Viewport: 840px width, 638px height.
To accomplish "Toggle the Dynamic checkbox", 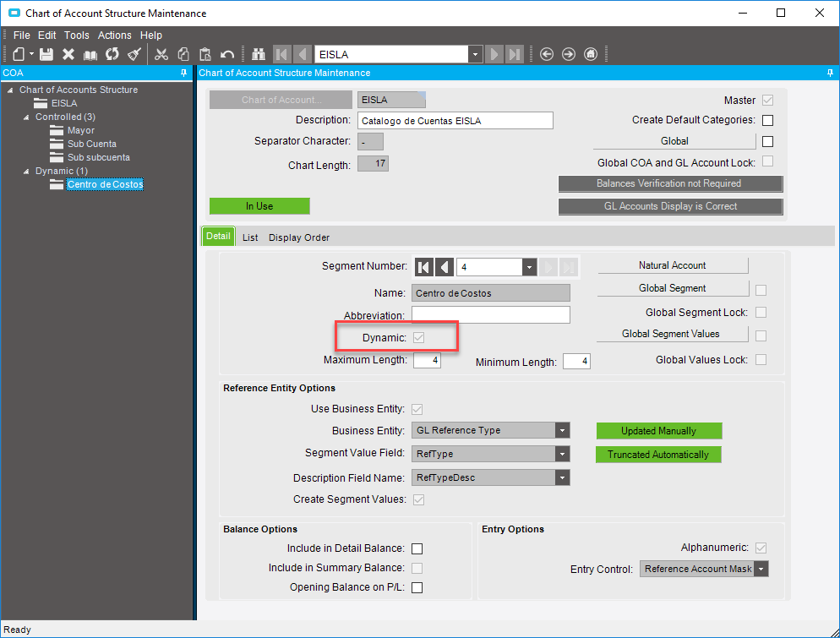I will click(x=418, y=337).
